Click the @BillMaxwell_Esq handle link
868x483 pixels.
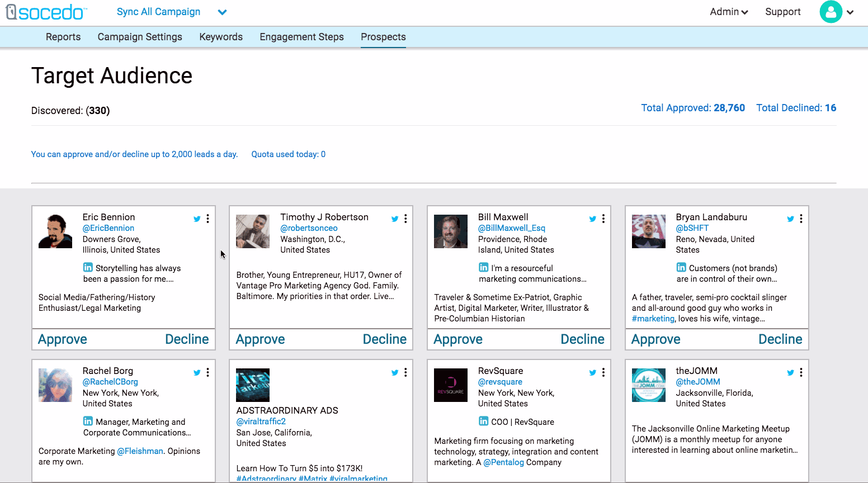512,228
